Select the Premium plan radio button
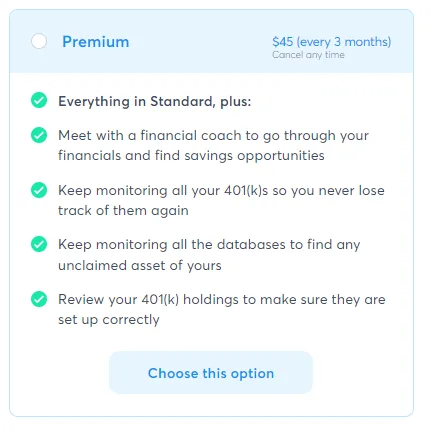 point(39,41)
